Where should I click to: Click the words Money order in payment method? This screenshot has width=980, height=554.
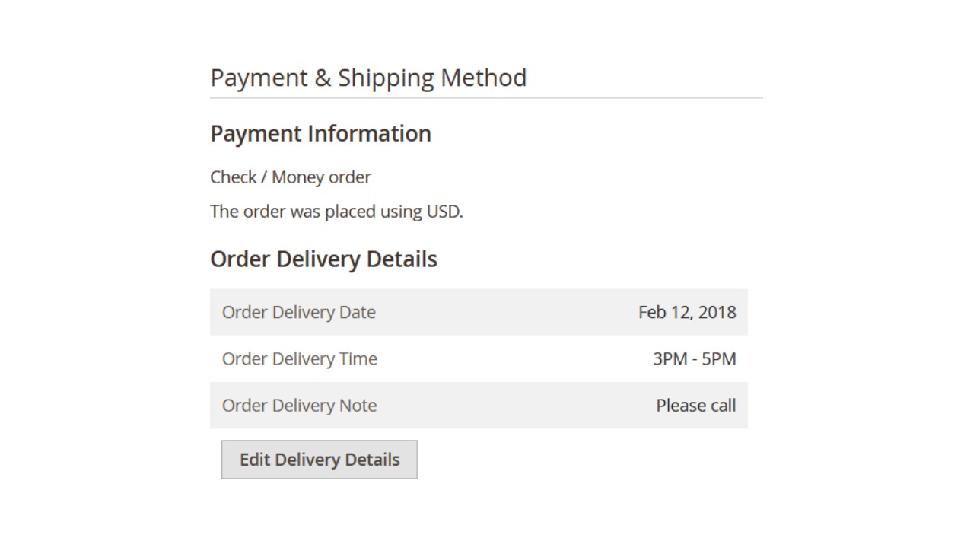tap(321, 177)
